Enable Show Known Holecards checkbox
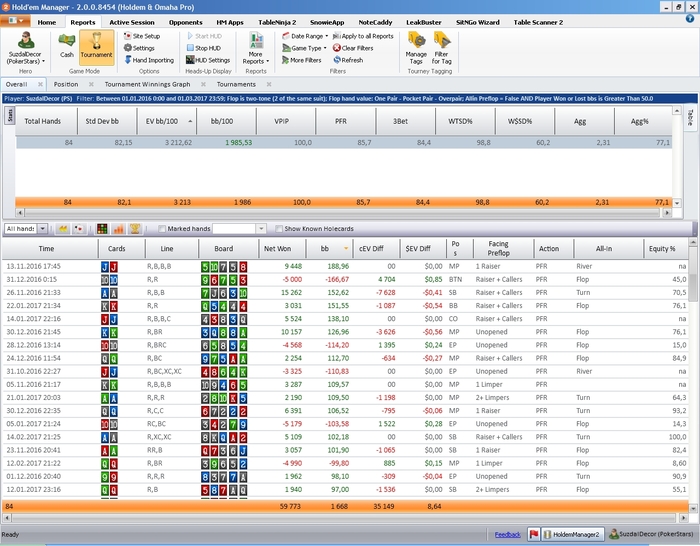 tap(279, 229)
